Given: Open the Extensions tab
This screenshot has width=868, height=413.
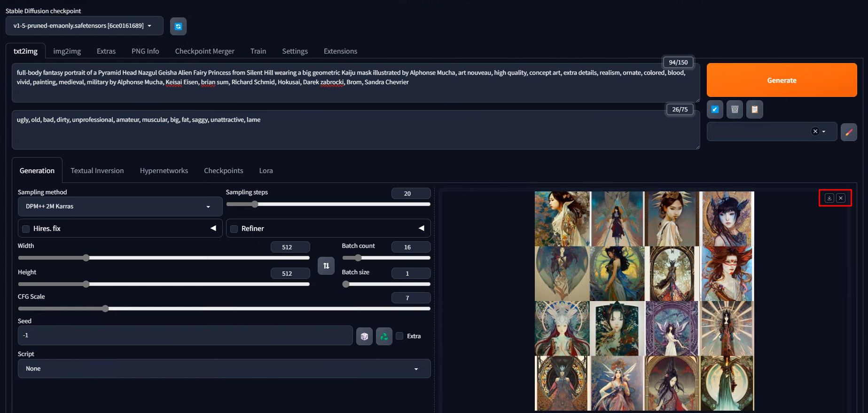Looking at the screenshot, I should click(341, 51).
